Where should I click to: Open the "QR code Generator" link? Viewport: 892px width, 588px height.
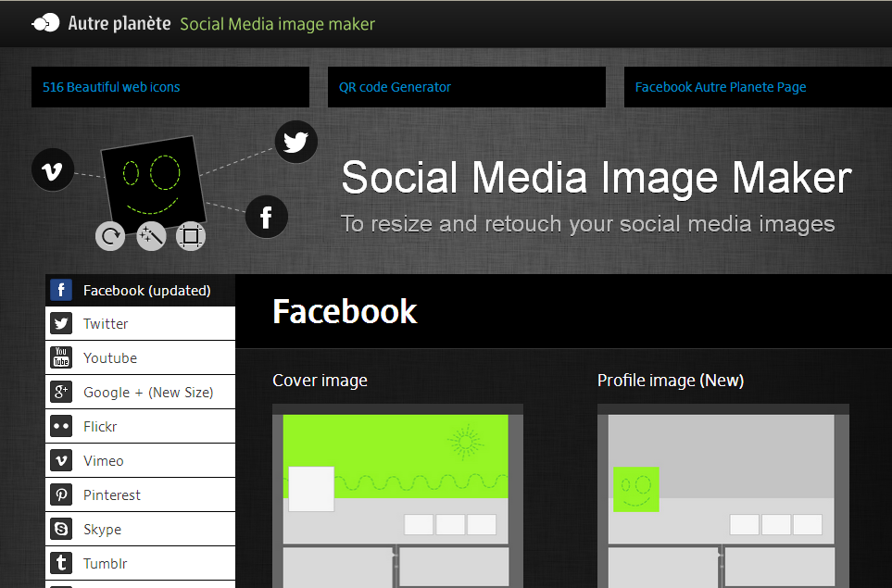[395, 87]
